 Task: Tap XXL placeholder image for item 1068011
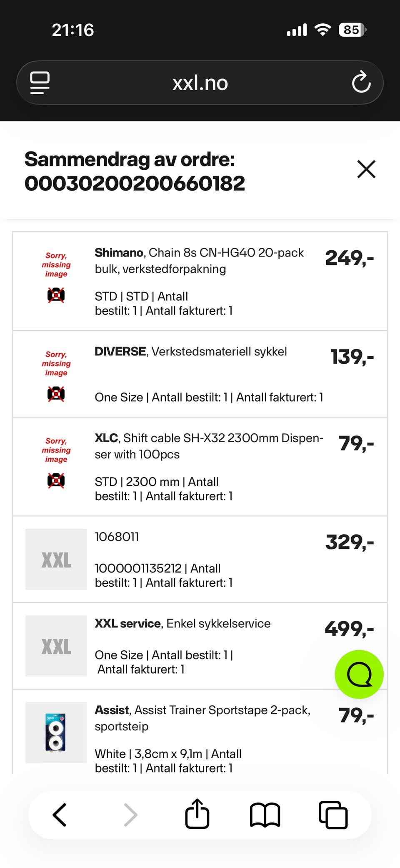pos(56,559)
